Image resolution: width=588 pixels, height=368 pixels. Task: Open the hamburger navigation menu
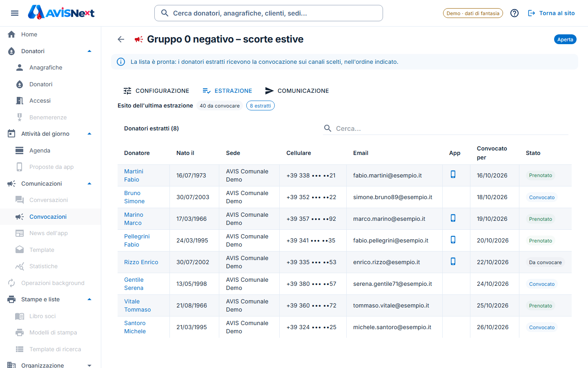click(15, 13)
